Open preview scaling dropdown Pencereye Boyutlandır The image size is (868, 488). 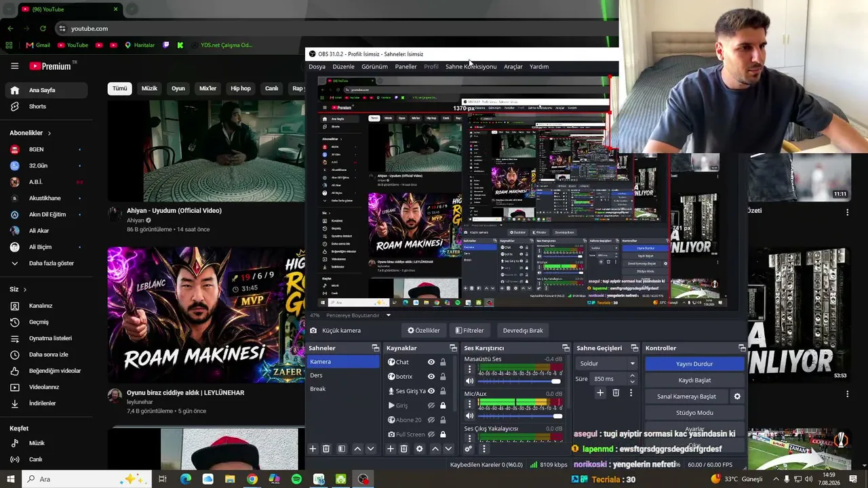pos(358,315)
